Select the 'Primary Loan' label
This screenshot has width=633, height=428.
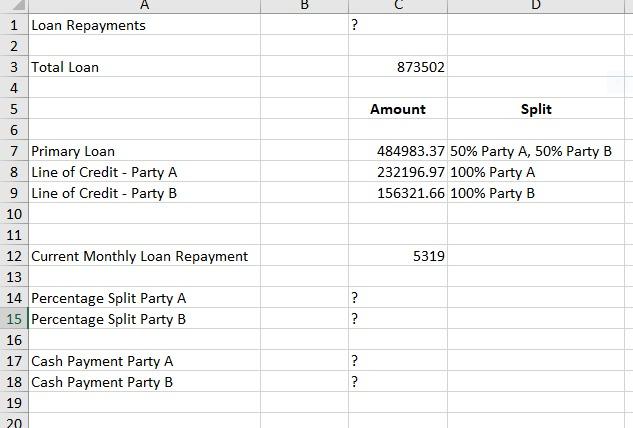click(x=73, y=151)
